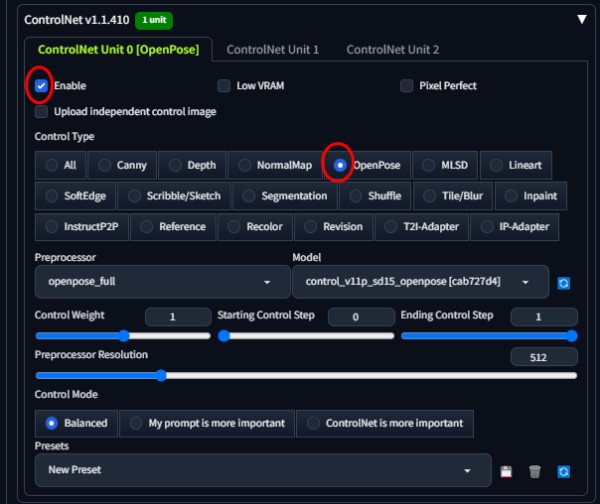Toggle the Enable checkbox
Viewport: 600px width, 504px height.
[41, 85]
